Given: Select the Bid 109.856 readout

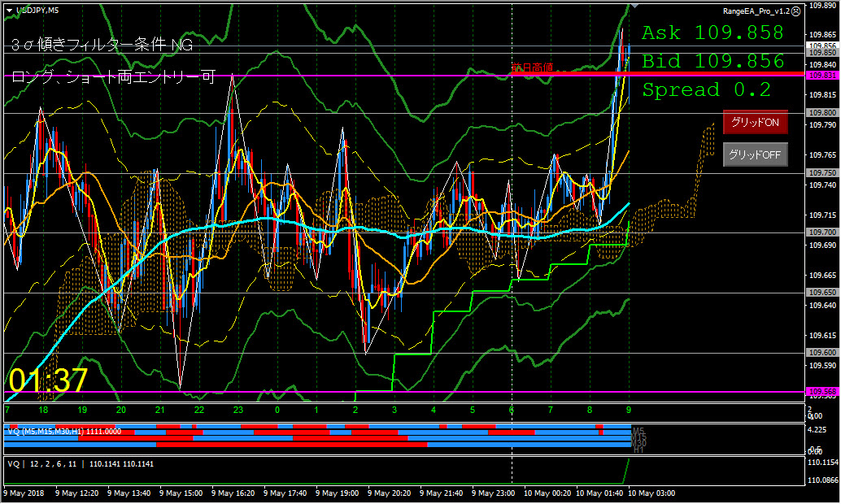Looking at the screenshot, I should (x=713, y=62).
